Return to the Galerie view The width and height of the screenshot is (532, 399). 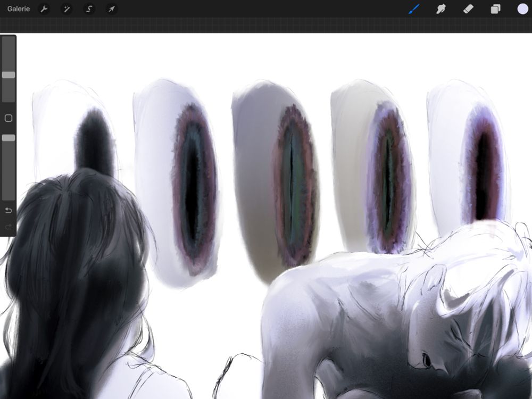click(x=18, y=9)
